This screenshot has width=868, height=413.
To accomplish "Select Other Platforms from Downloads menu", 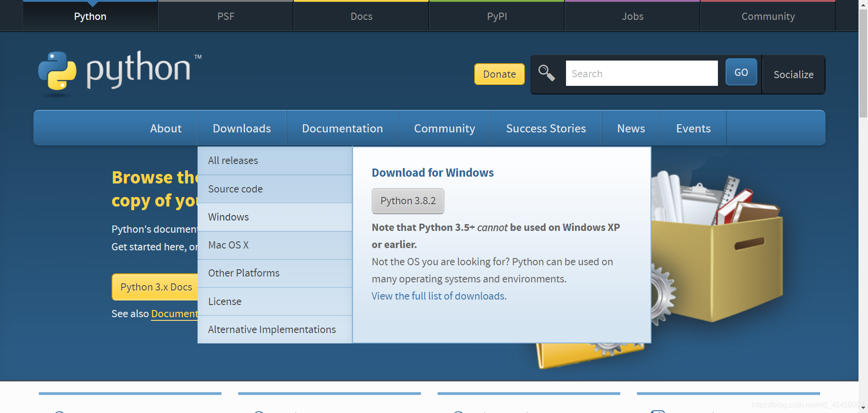I will coord(275,273).
